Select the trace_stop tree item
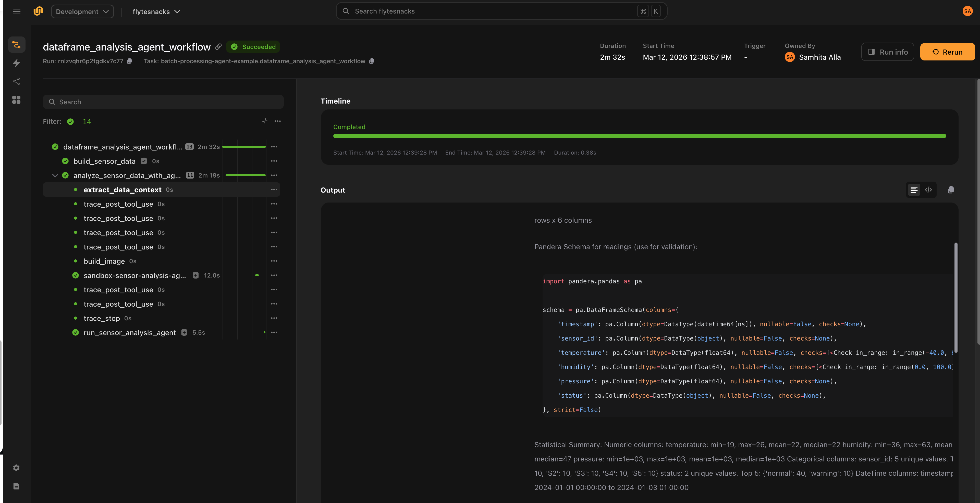The image size is (980, 503). click(x=102, y=319)
